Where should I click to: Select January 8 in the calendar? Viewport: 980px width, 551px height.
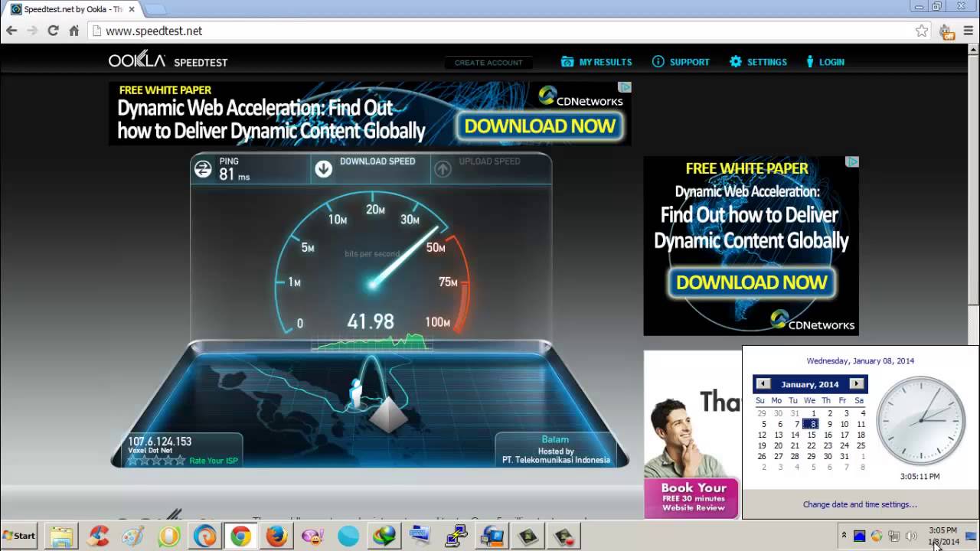click(812, 424)
